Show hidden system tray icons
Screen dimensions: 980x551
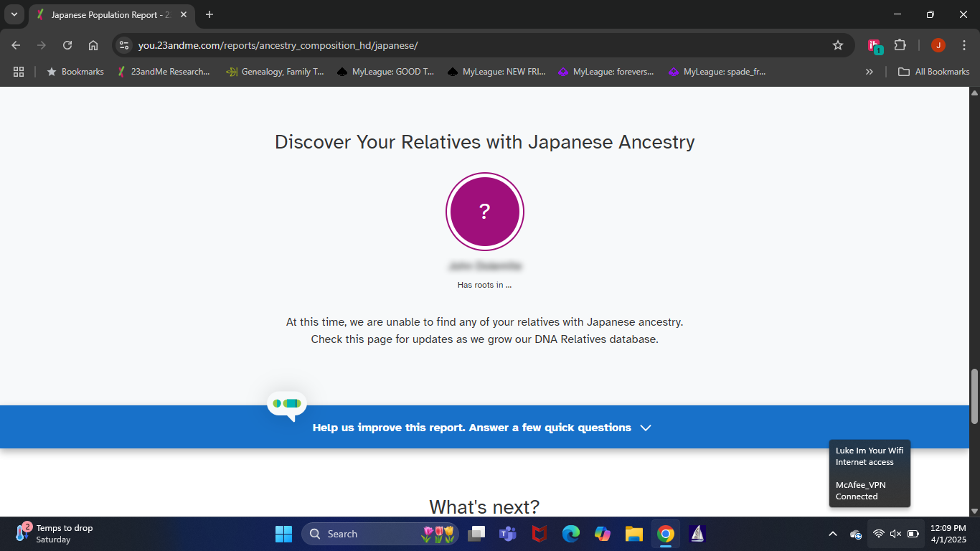click(832, 534)
